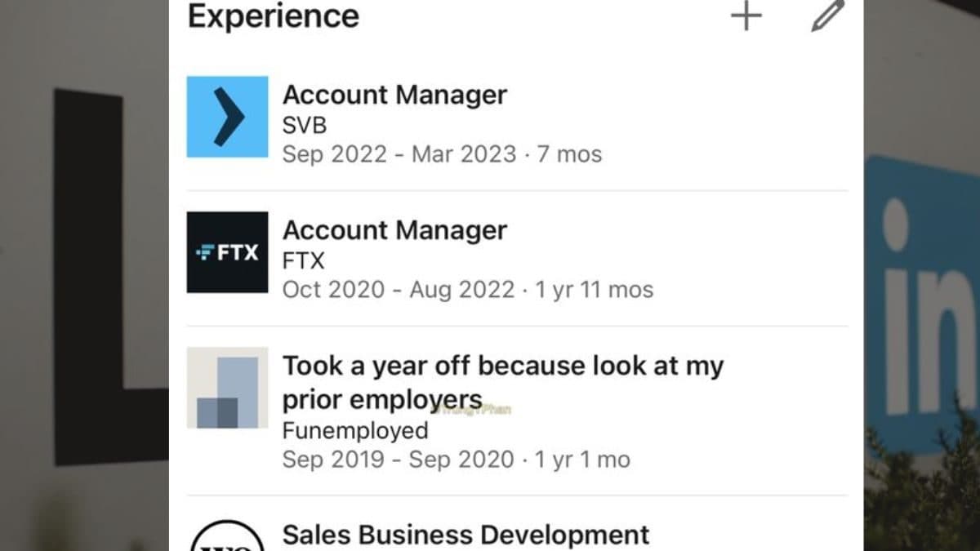Tap the circular logo beside Sales Business Development

click(x=226, y=537)
